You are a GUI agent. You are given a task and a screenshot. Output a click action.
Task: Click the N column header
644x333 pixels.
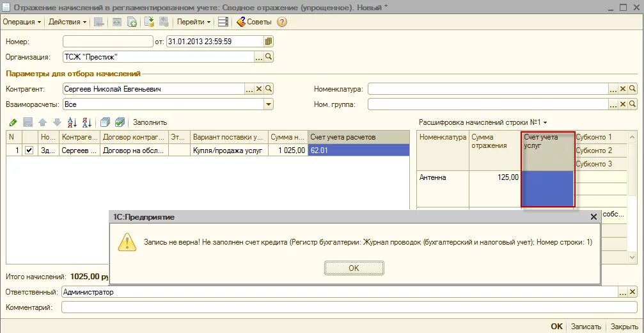pyautogui.click(x=14, y=137)
